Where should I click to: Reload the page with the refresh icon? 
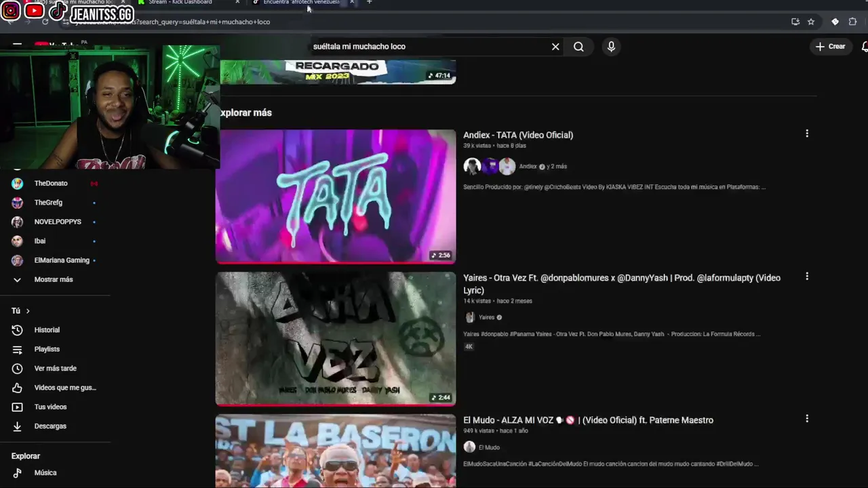[x=45, y=22]
